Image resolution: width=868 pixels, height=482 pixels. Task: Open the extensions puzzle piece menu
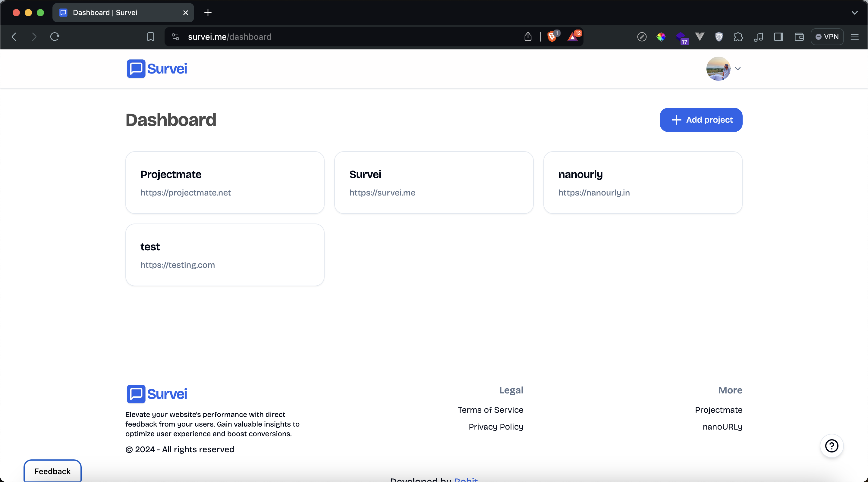738,37
